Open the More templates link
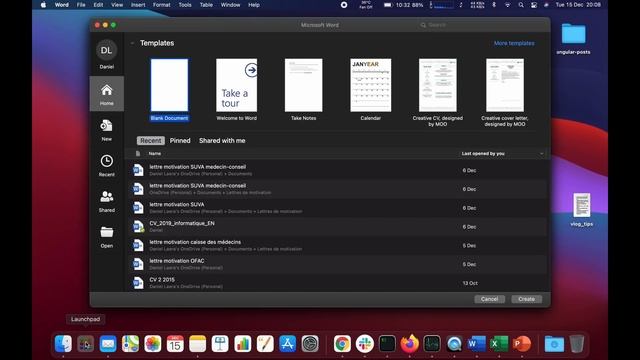This screenshot has width=640, height=360. (514, 43)
